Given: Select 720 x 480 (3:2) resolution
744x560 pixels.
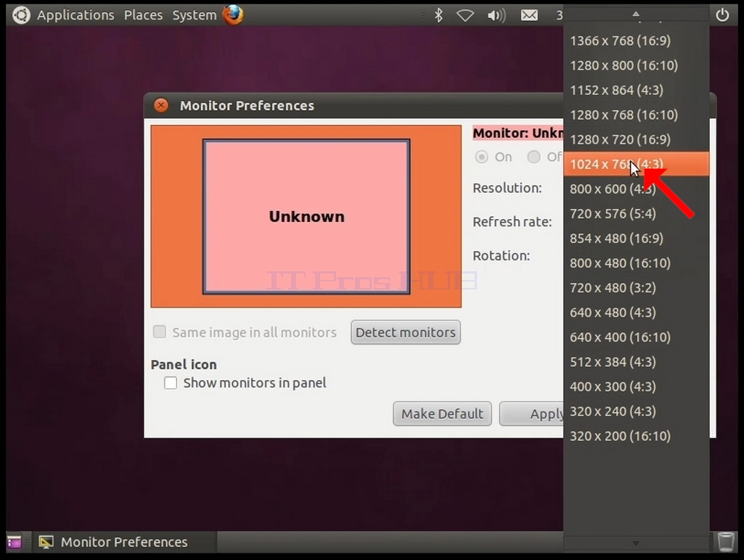Looking at the screenshot, I should pyautogui.click(x=637, y=287).
